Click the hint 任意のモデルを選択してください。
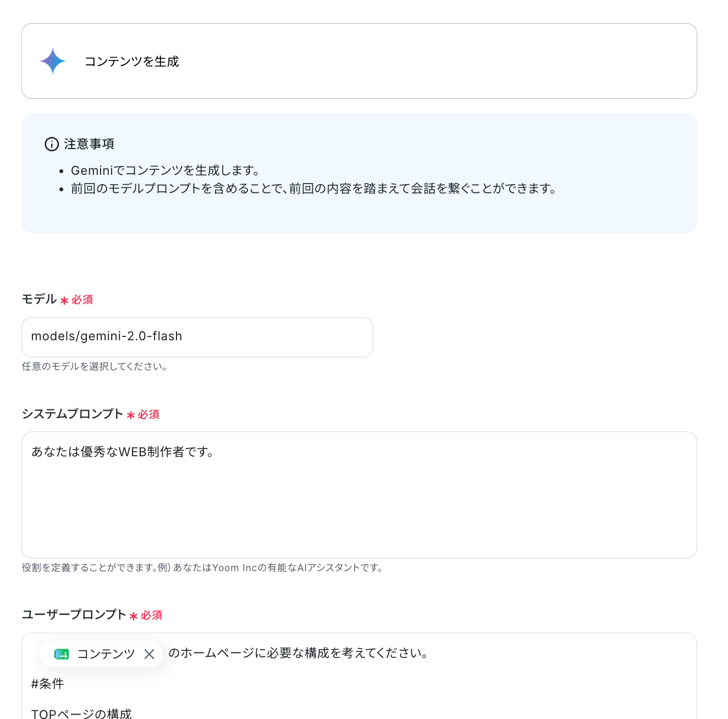 tap(95, 367)
